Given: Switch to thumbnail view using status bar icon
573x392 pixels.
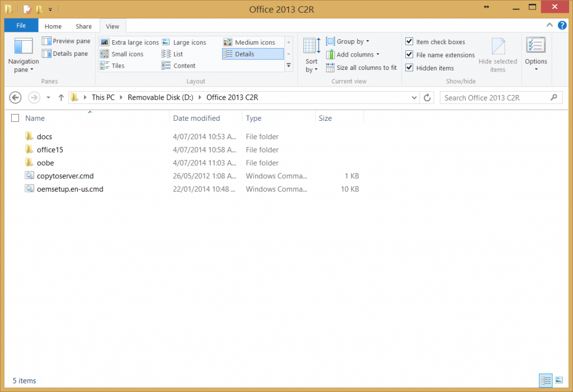Looking at the screenshot, I should (558, 380).
